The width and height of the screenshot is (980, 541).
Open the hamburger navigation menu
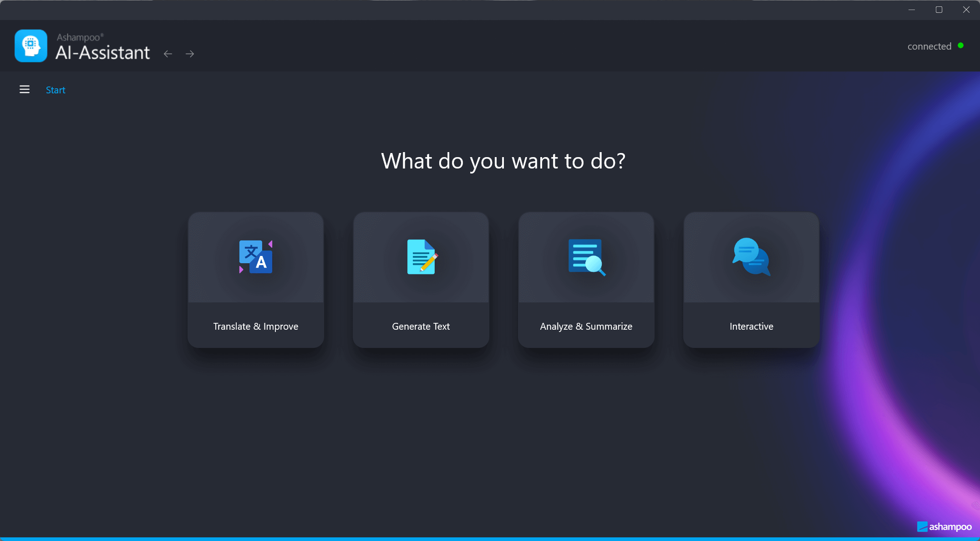(25, 89)
